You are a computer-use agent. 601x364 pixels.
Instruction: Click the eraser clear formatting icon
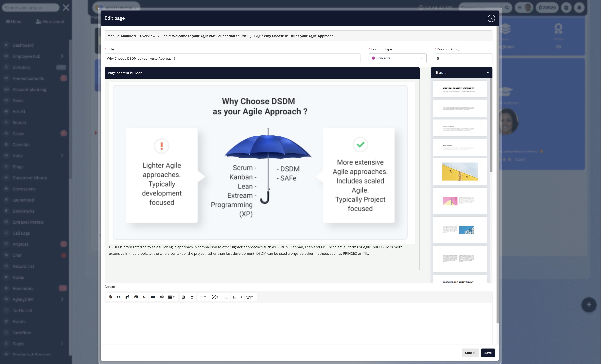click(192, 297)
